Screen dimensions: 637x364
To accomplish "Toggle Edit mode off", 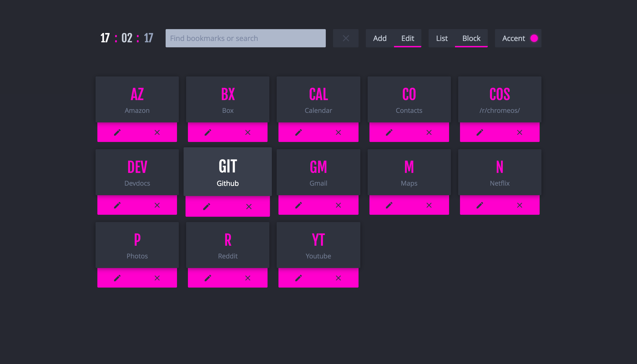I will click(407, 38).
